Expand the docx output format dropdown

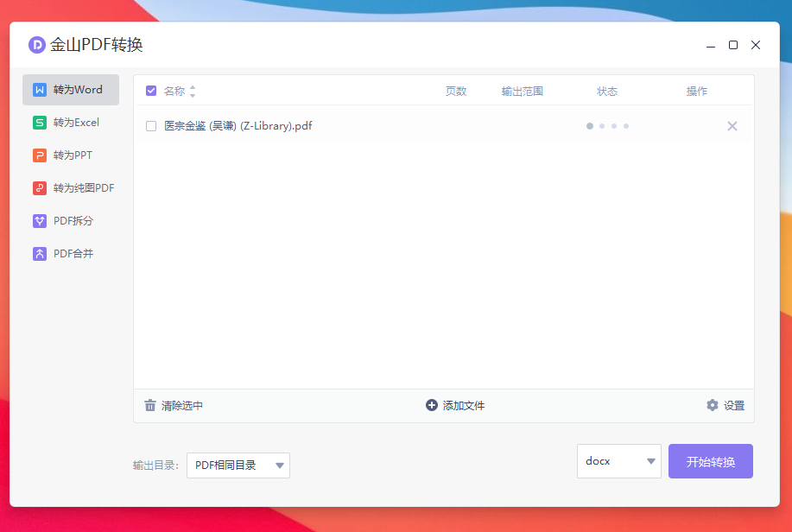pos(619,461)
